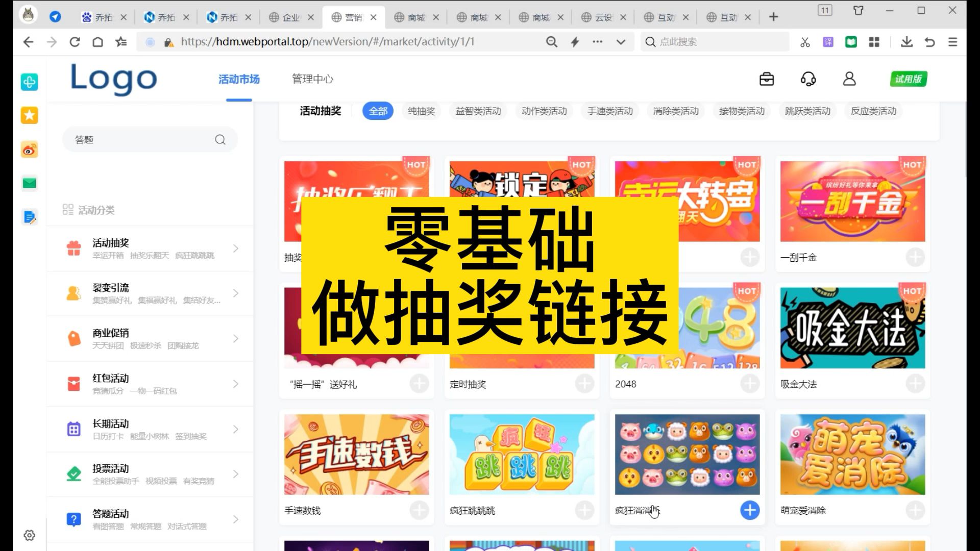
Task: Open the 疯狂跳跳跳 activity thumbnail
Action: click(x=522, y=454)
